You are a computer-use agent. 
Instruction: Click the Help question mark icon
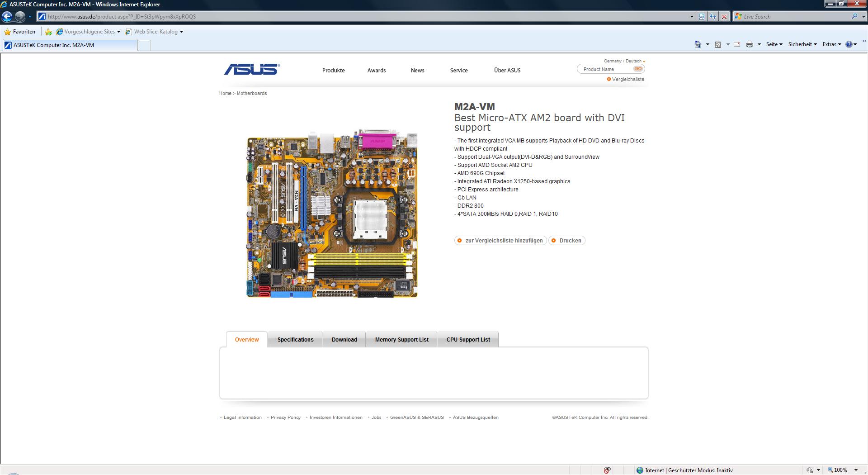click(849, 44)
